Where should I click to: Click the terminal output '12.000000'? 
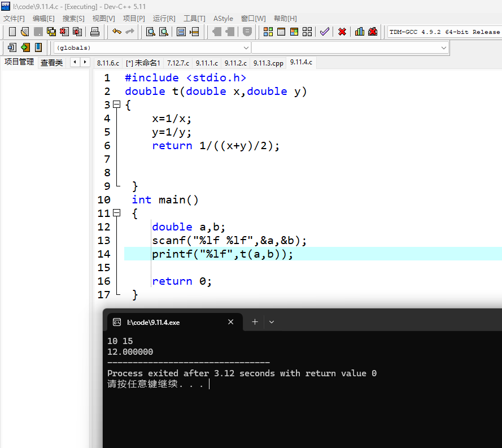pyautogui.click(x=130, y=352)
